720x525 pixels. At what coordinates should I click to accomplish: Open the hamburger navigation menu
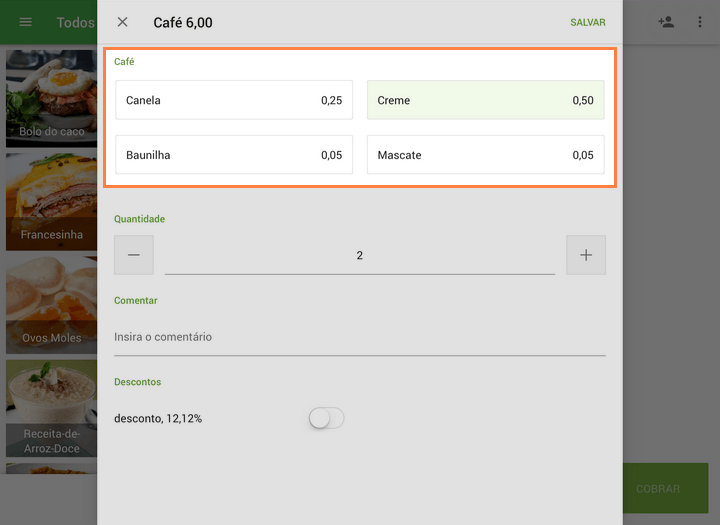tap(26, 22)
